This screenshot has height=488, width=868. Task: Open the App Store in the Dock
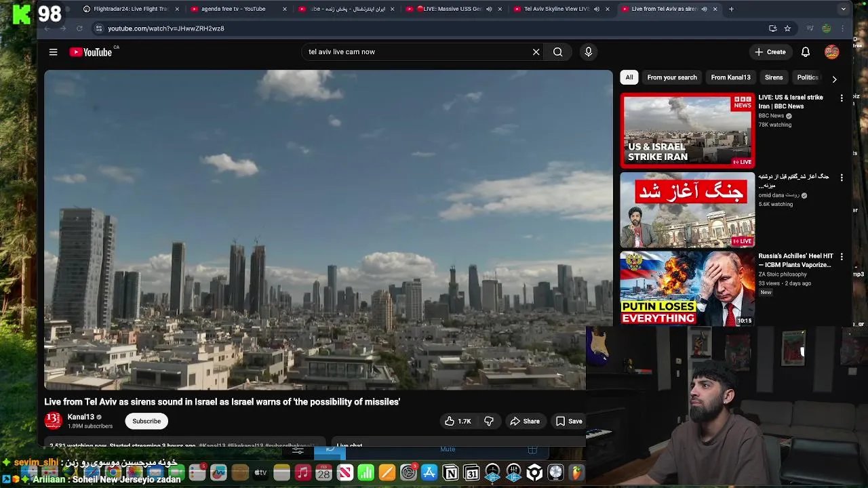point(429,472)
